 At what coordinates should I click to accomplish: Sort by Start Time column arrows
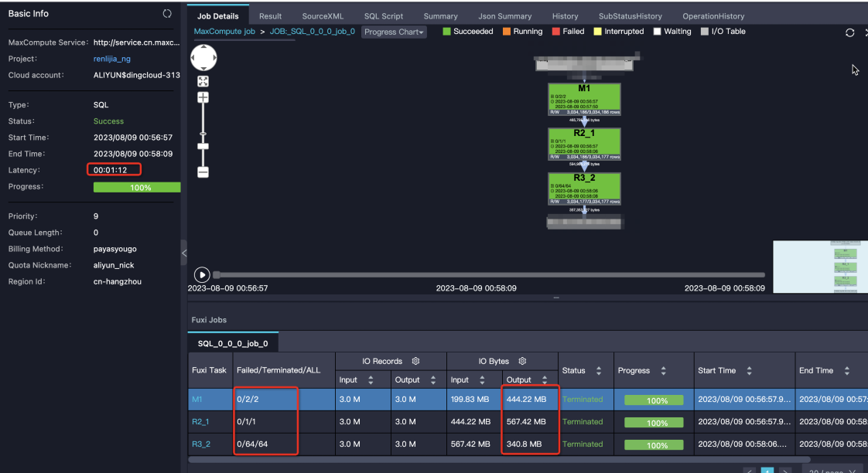click(749, 371)
